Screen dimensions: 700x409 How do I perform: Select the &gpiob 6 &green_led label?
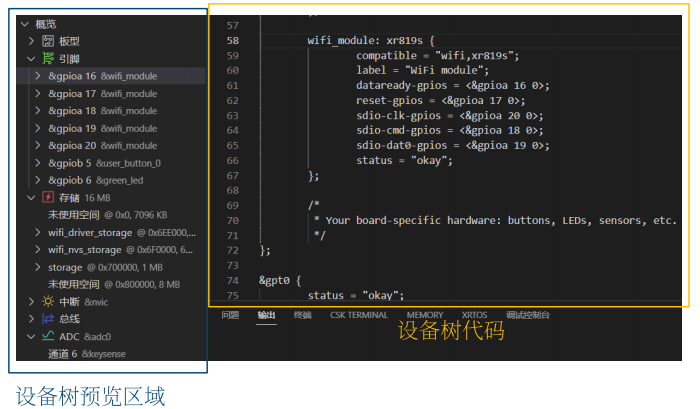pyautogui.click(x=96, y=180)
